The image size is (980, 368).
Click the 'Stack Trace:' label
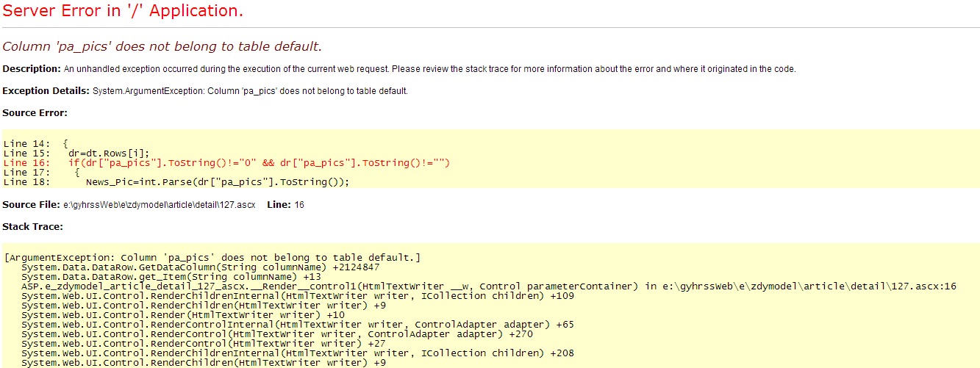pyautogui.click(x=33, y=227)
